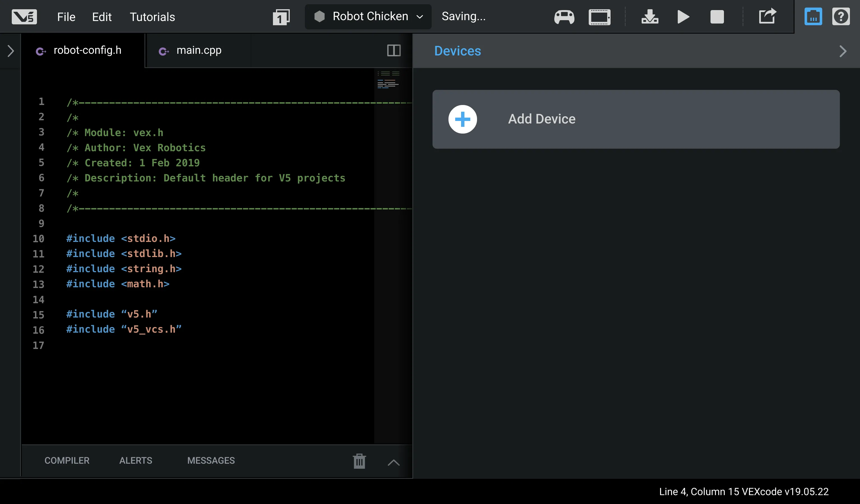Image resolution: width=860 pixels, height=504 pixels.
Task: Open the slot selector icon
Action: coord(281,17)
